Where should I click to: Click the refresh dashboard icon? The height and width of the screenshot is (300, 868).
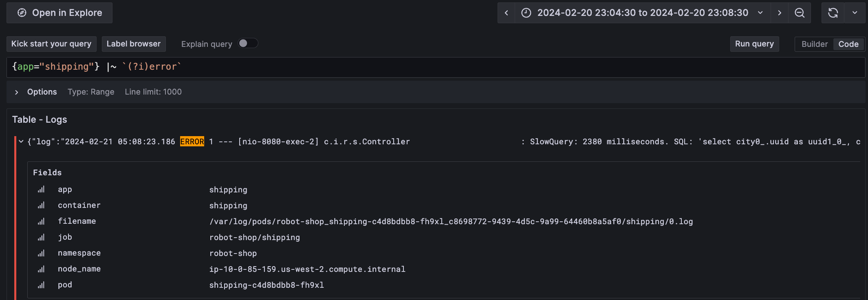[x=833, y=13]
